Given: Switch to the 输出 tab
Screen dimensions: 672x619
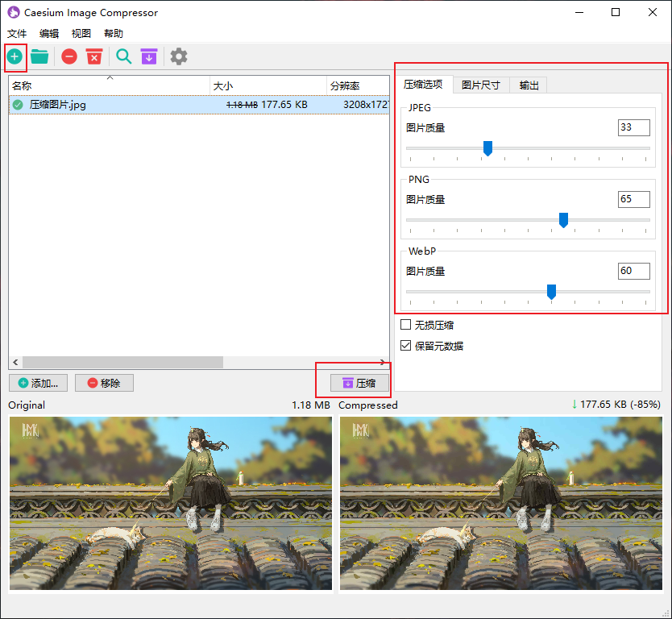Looking at the screenshot, I should coord(529,85).
